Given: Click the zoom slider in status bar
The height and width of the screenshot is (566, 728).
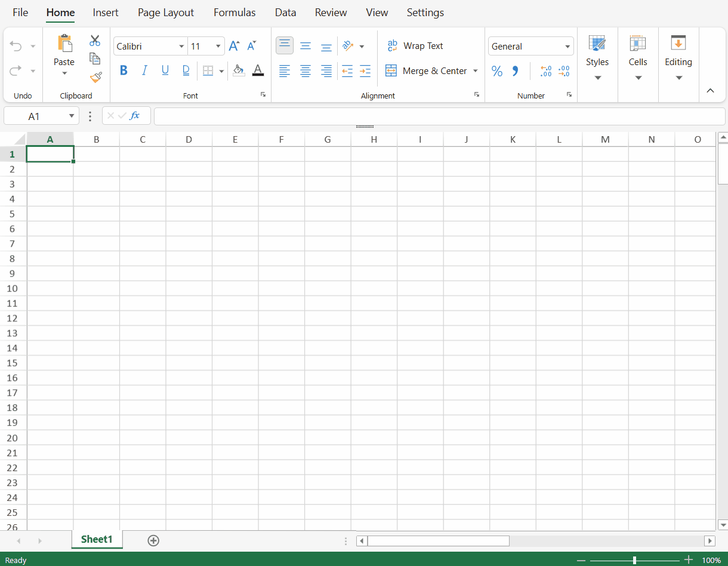Looking at the screenshot, I should click(634, 560).
